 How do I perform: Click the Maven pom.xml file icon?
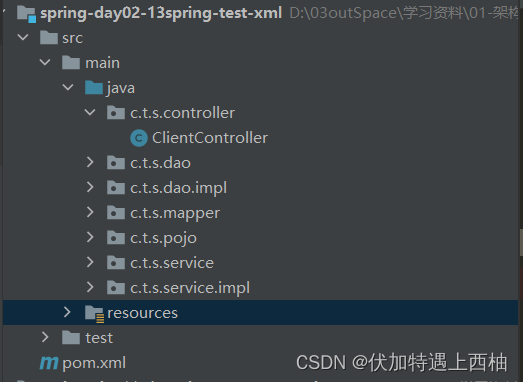[x=49, y=363]
